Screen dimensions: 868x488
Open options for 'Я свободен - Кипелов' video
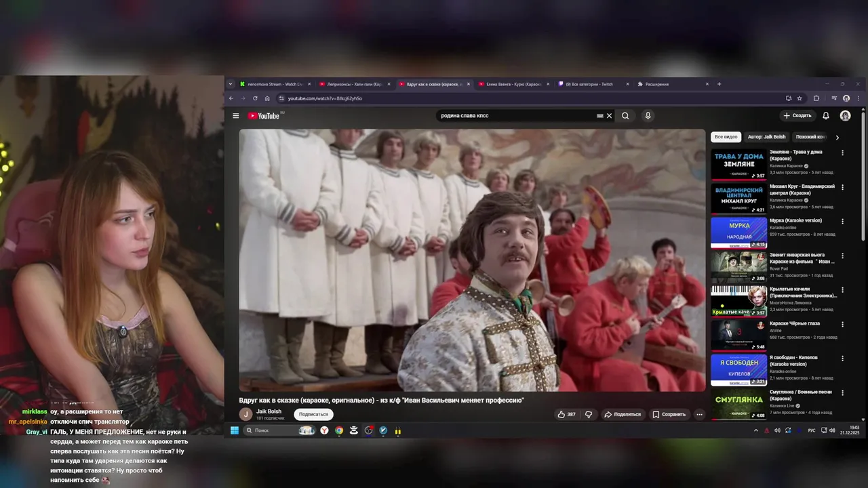click(x=842, y=358)
